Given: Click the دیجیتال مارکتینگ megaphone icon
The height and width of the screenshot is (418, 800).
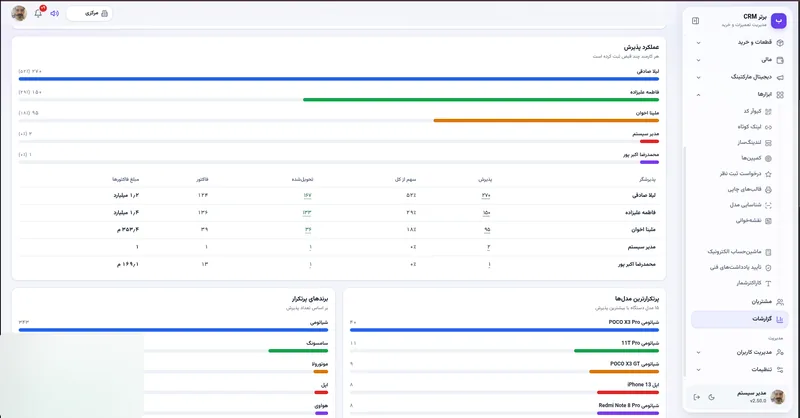Looking at the screenshot, I should [x=780, y=78].
